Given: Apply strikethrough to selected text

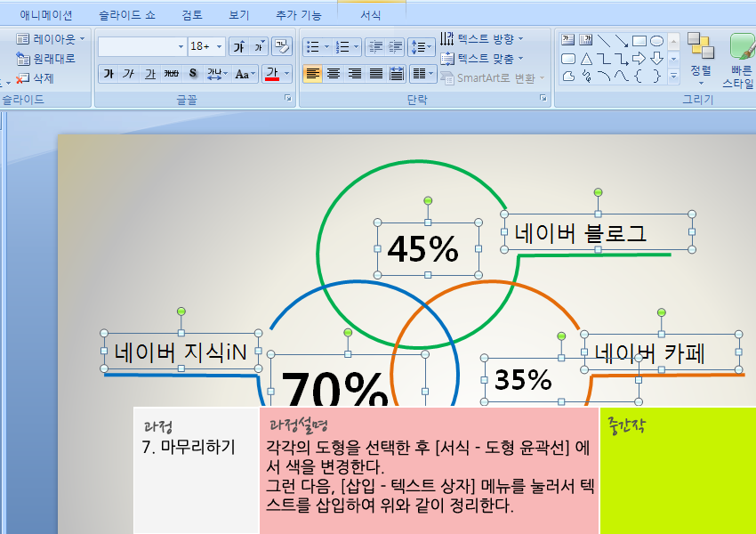Looking at the screenshot, I should 172,74.
